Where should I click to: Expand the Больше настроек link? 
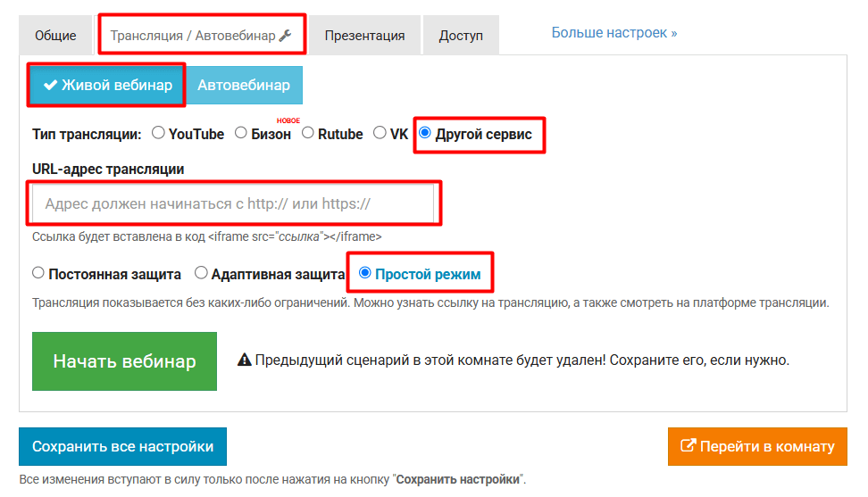614,33
